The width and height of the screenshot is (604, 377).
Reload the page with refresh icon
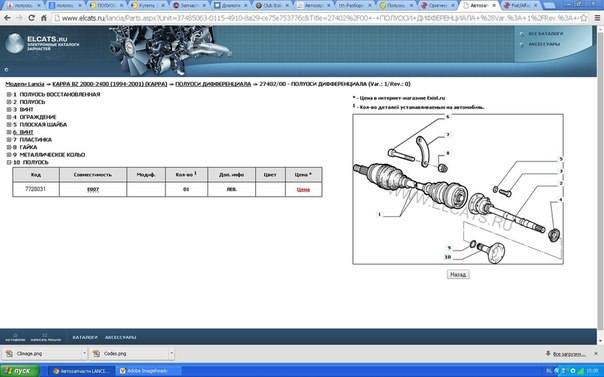click(x=32, y=18)
